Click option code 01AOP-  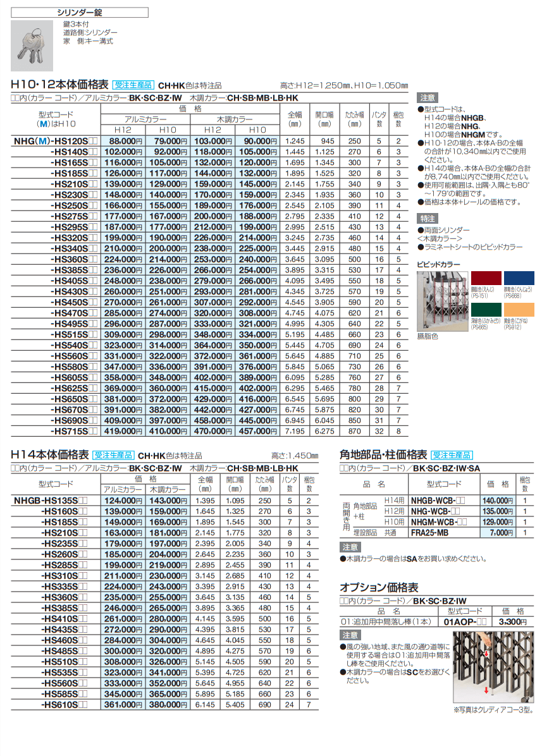[465, 622]
